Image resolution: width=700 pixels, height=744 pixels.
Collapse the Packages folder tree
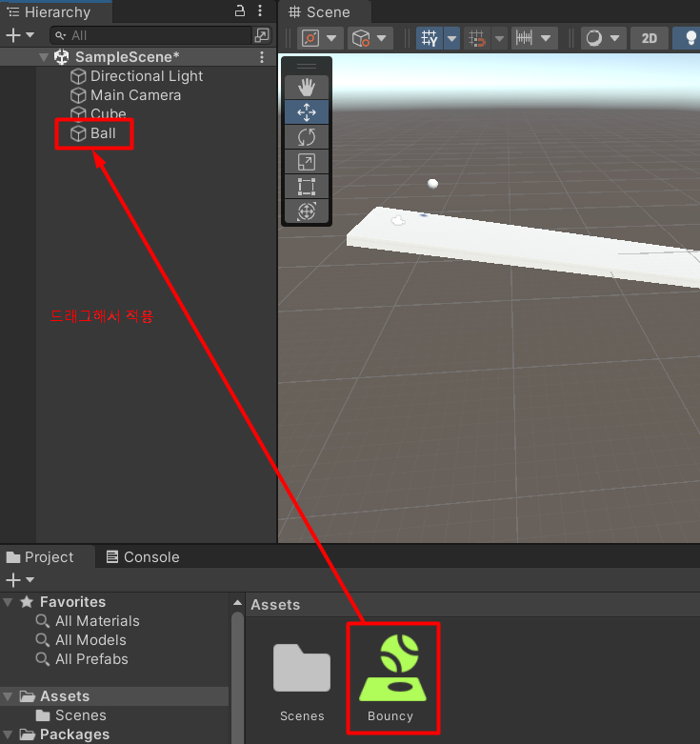click(x=8, y=734)
